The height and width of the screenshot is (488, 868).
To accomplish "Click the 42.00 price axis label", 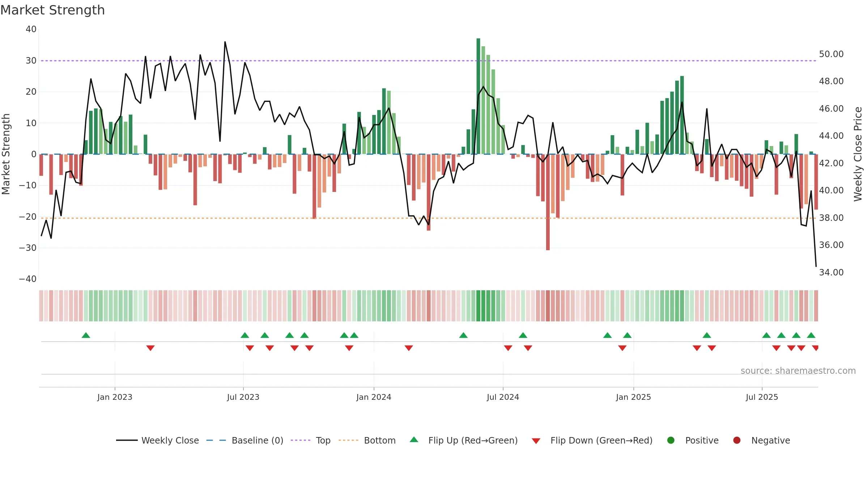I will click(x=831, y=163).
